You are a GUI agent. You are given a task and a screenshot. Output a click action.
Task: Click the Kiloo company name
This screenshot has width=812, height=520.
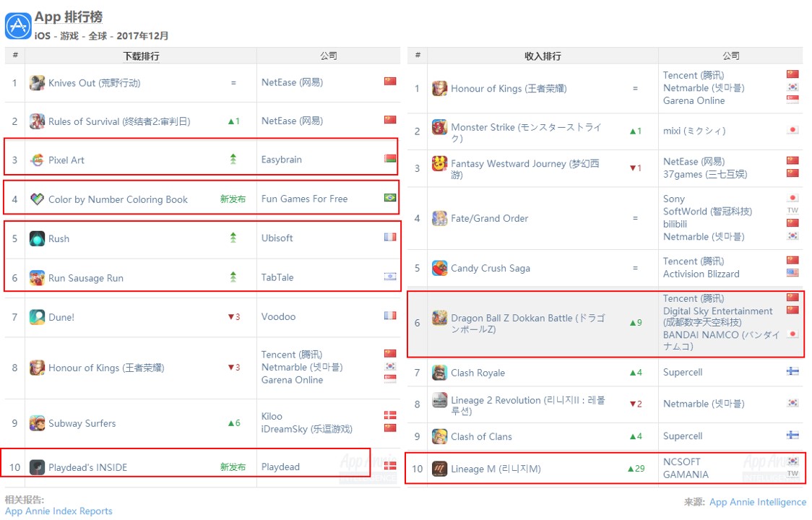[272, 417]
